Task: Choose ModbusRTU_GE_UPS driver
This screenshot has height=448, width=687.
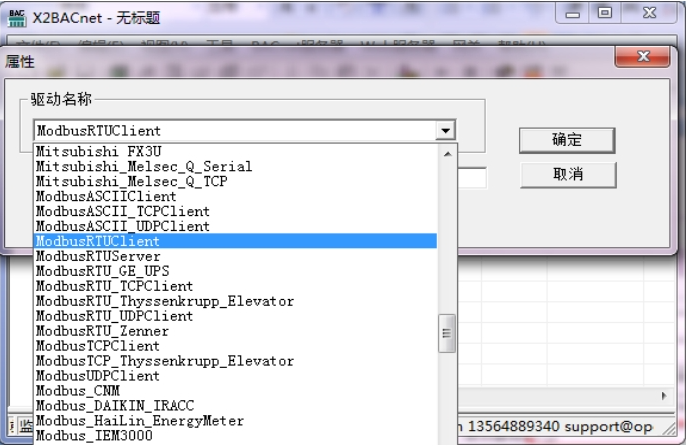Action: pyautogui.click(x=236, y=271)
